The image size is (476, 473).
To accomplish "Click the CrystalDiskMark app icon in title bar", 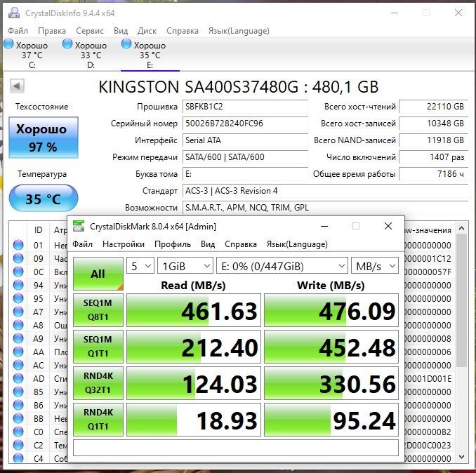I will click(x=79, y=227).
